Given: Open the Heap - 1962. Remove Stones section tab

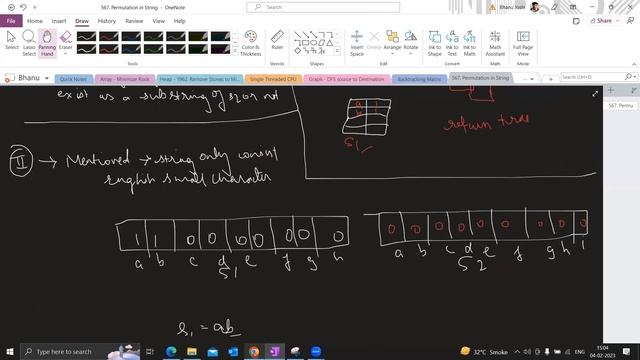Looking at the screenshot, I should (200, 79).
